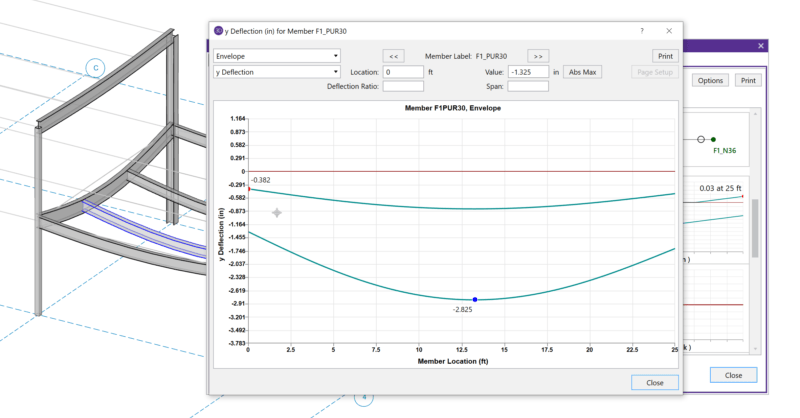Viewport: 800px width, 418px height.
Task: Click the application icon in the dialog title bar
Action: (219, 31)
